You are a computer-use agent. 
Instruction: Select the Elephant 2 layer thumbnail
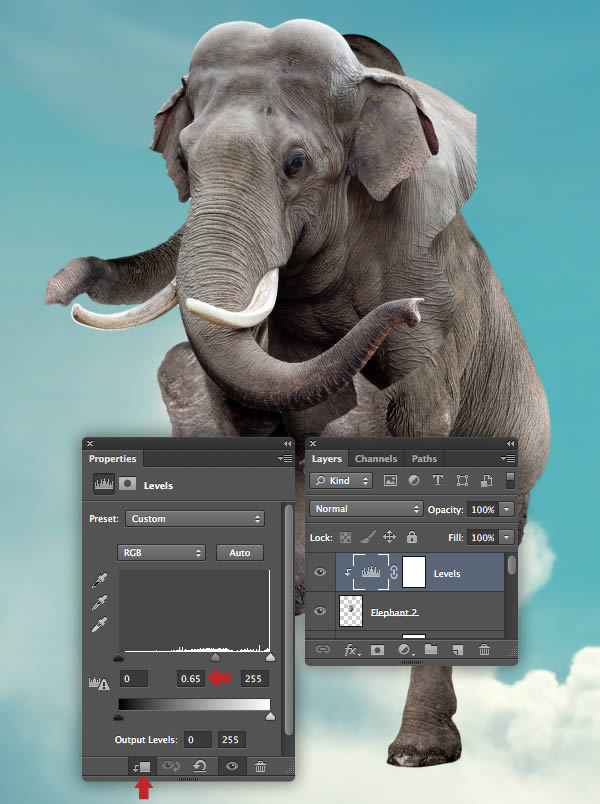coord(351,611)
